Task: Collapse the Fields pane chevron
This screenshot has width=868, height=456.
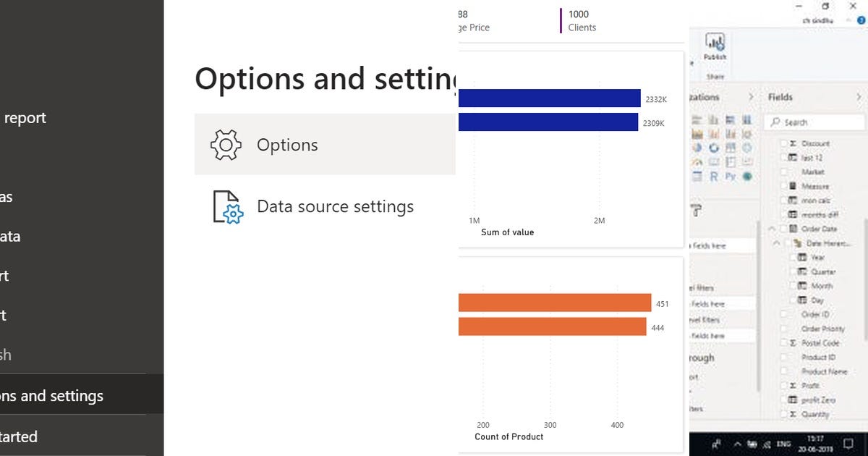Action: coord(861,96)
